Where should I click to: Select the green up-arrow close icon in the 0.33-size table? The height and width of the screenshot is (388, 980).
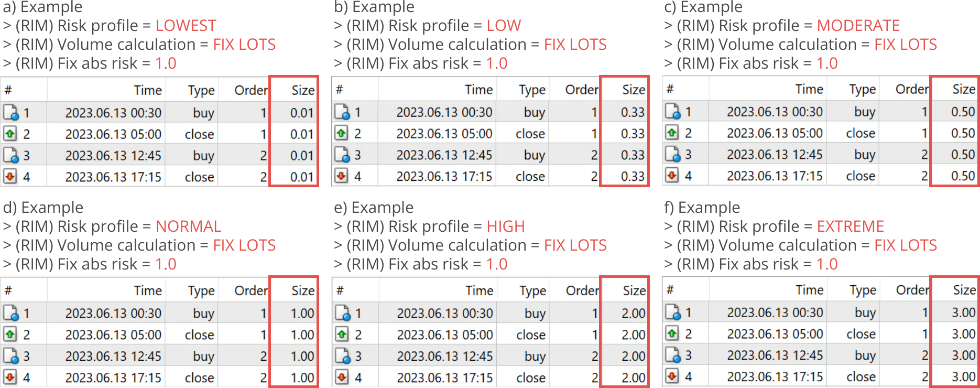[x=341, y=133]
